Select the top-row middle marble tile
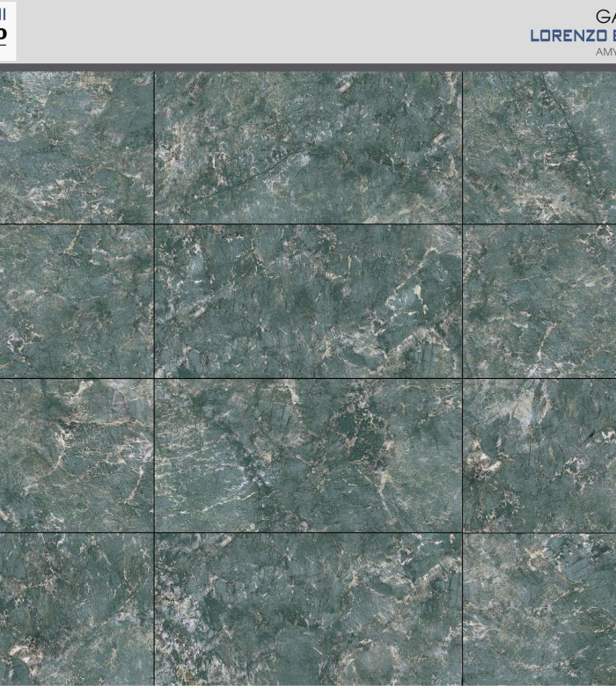The height and width of the screenshot is (686, 616). pos(308,147)
